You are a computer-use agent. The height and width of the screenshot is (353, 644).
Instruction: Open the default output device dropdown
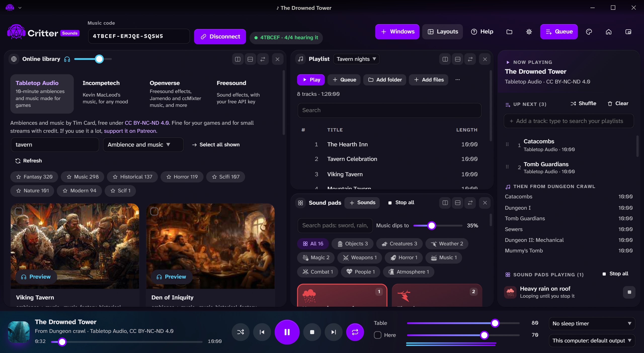(x=592, y=340)
